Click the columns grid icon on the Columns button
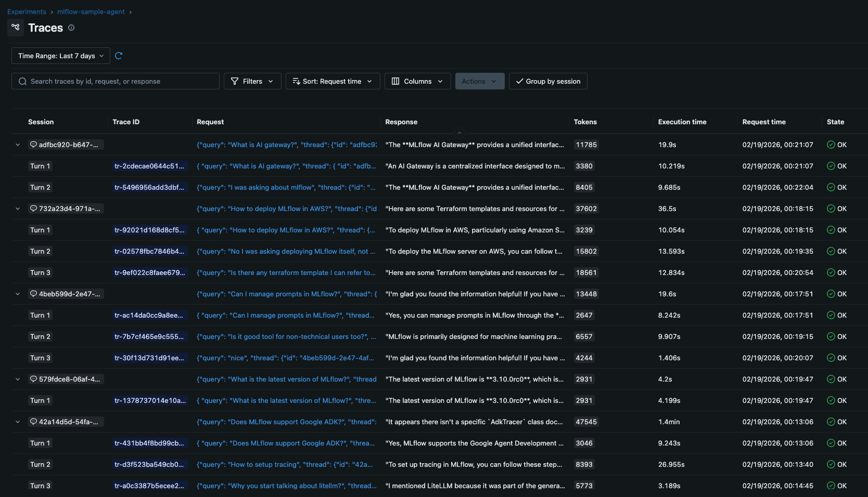This screenshot has width=868, height=497. tap(397, 81)
